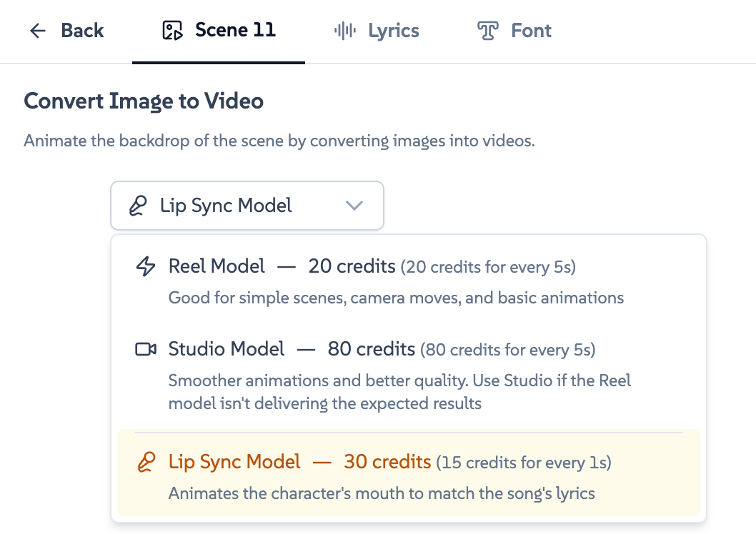This screenshot has height=534, width=756.
Task: Click the Font typography icon
Action: [x=487, y=30]
